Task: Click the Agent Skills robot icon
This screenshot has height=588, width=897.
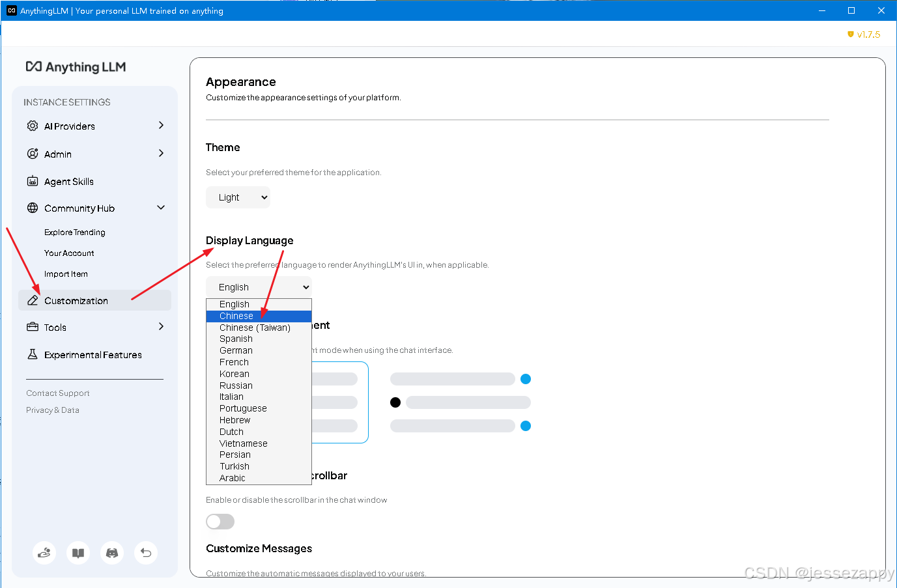Action: pos(33,181)
